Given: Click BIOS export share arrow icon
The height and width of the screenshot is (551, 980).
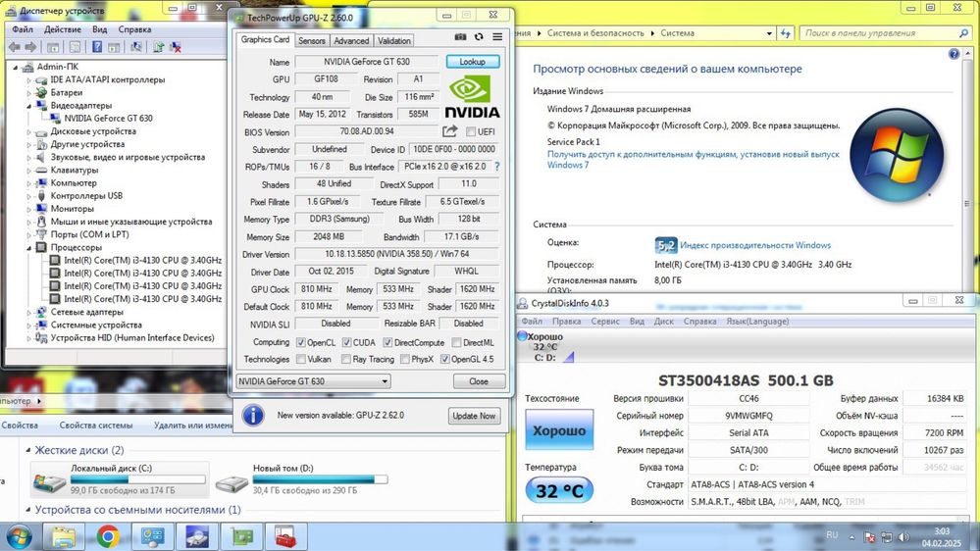Looking at the screenshot, I should (450, 131).
